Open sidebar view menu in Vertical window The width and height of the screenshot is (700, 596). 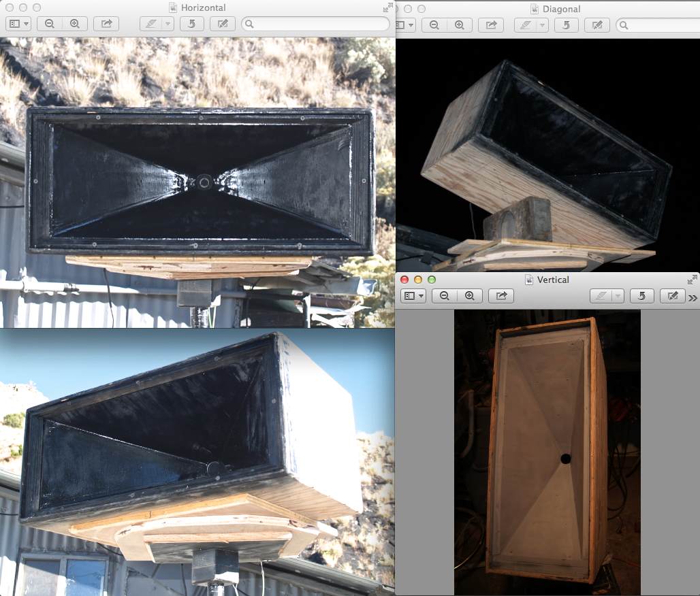(x=413, y=296)
